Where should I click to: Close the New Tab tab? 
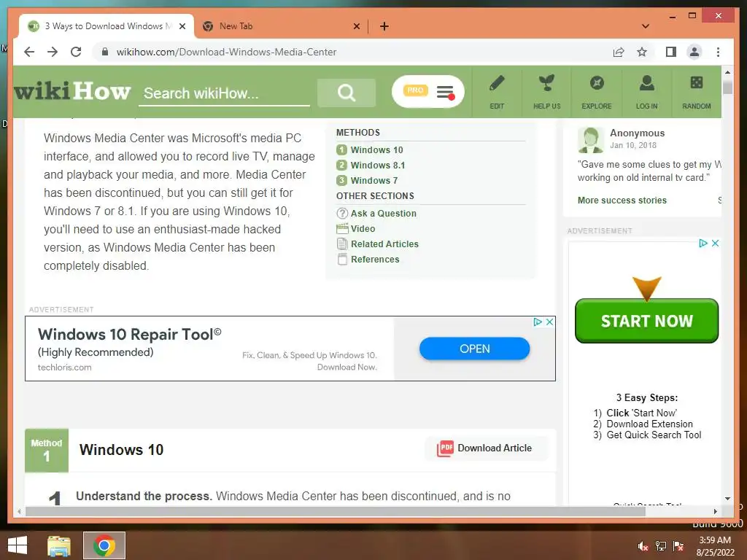tap(356, 26)
